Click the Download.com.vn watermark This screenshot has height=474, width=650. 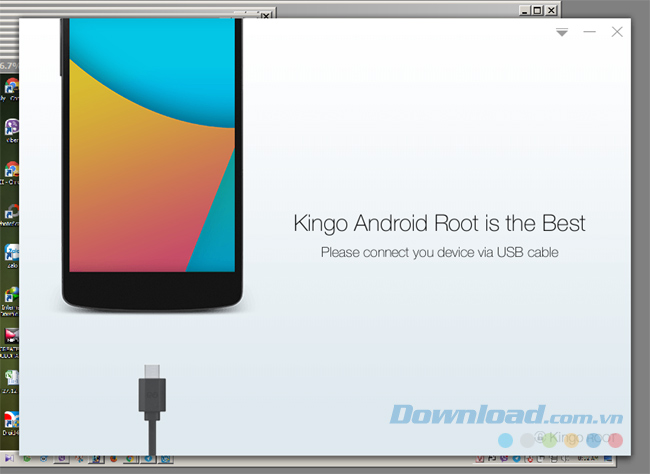506,415
